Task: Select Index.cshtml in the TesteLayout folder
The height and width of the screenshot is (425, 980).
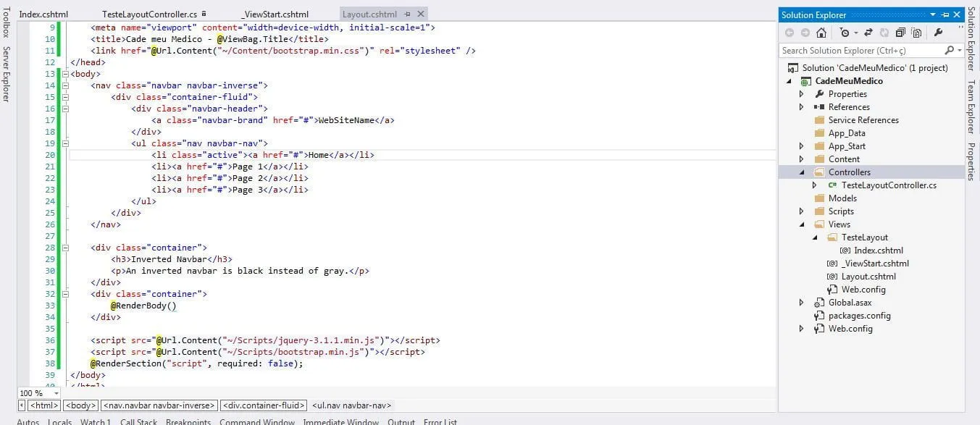Action: pyautogui.click(x=879, y=251)
